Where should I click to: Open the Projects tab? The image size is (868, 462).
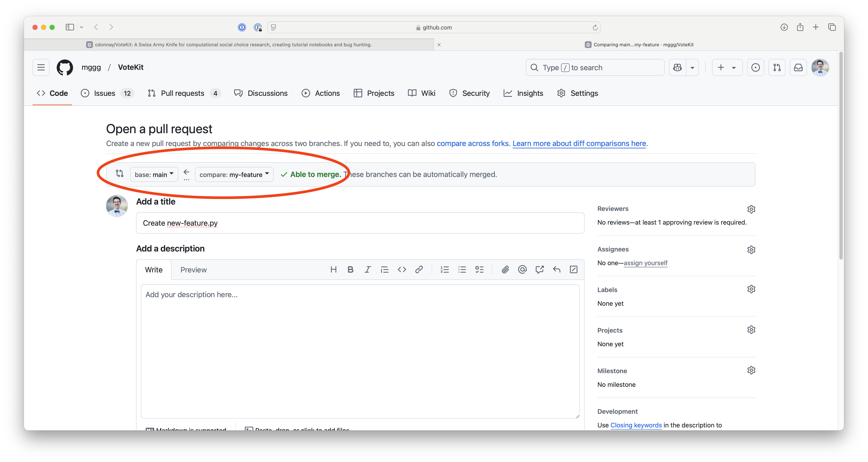[374, 93]
